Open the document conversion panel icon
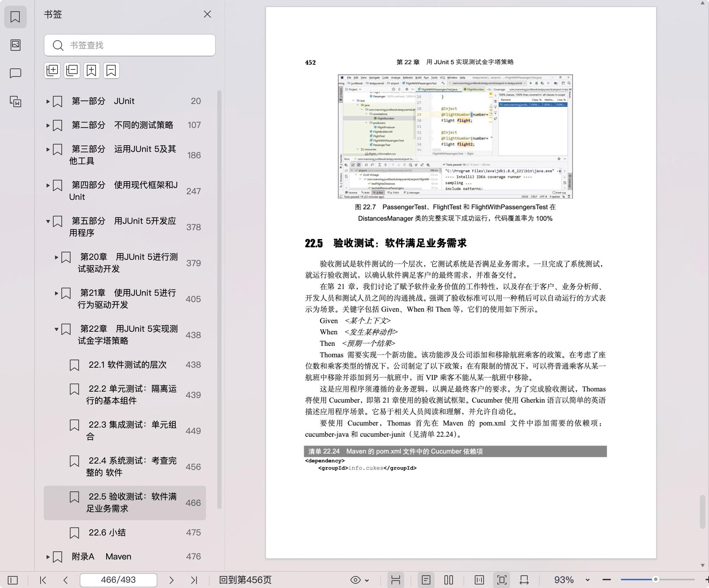The height and width of the screenshot is (588, 709). pos(15,102)
